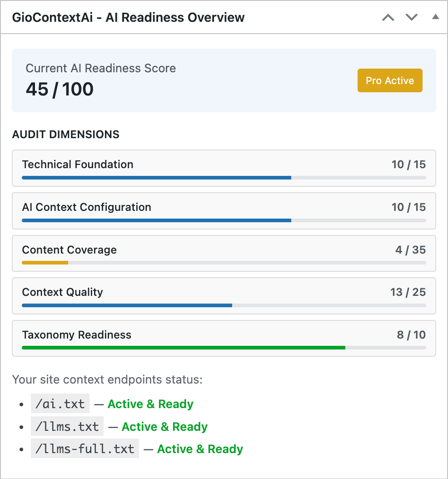Click Active & Ready status beside /llms-full.txt
Screen dimensions: 448x479
coord(200,449)
